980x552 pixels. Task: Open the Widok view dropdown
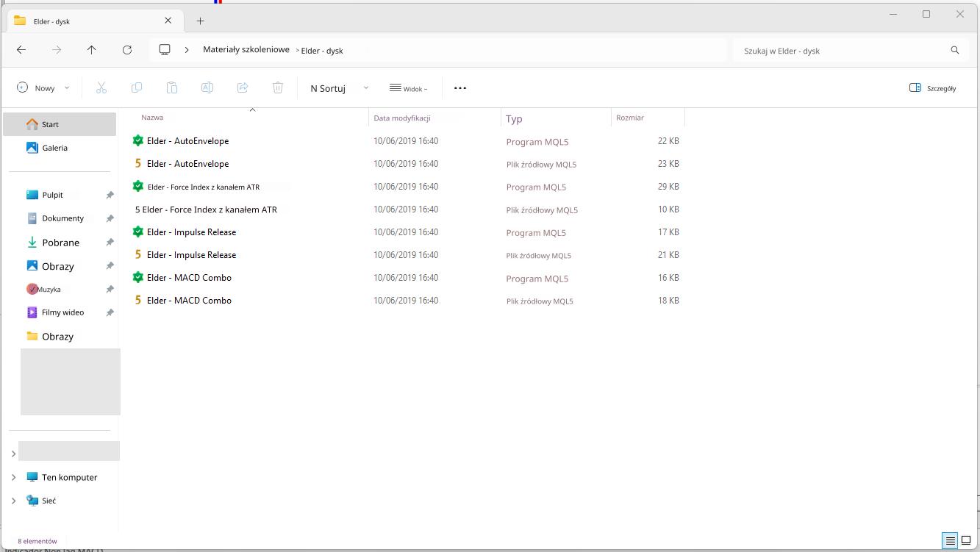409,87
